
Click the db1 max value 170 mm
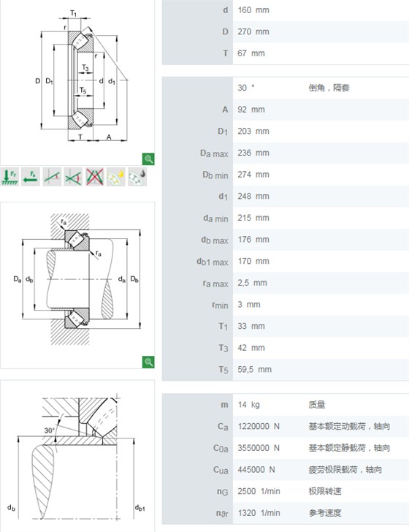[253, 262]
